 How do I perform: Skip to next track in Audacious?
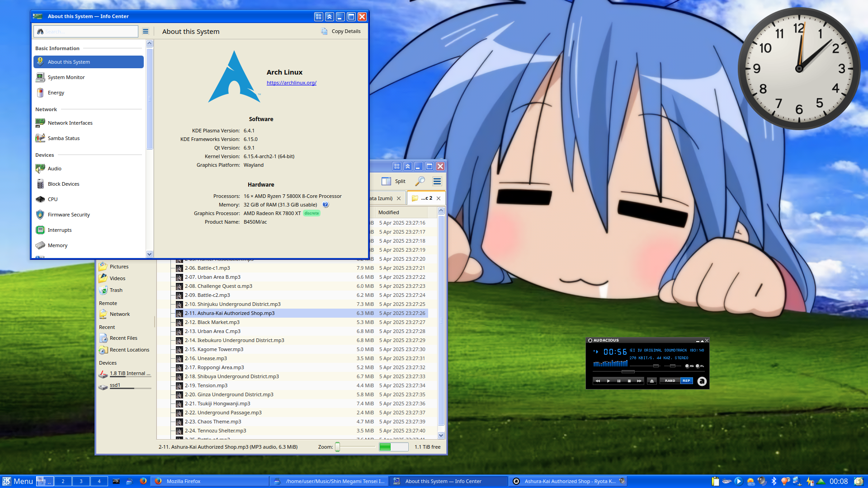tap(639, 381)
